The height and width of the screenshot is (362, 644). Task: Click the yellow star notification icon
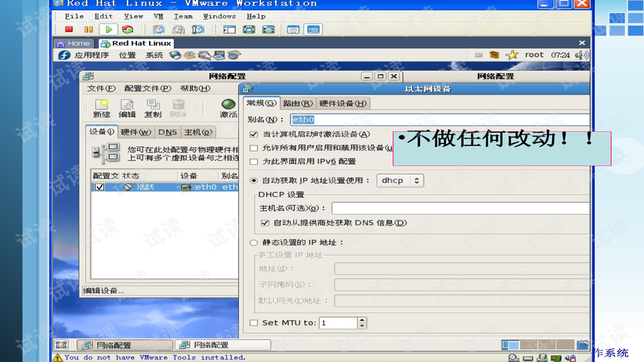tap(512, 55)
